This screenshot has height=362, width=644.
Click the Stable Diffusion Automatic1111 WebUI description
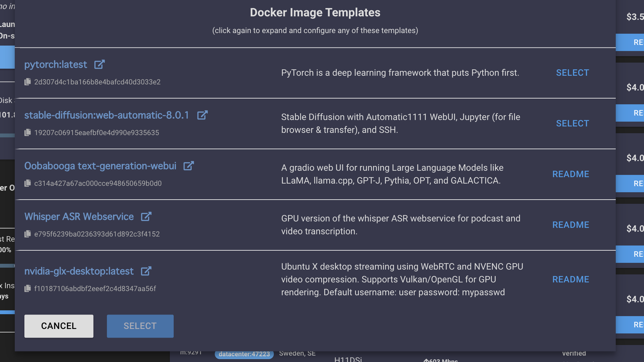[401, 124]
